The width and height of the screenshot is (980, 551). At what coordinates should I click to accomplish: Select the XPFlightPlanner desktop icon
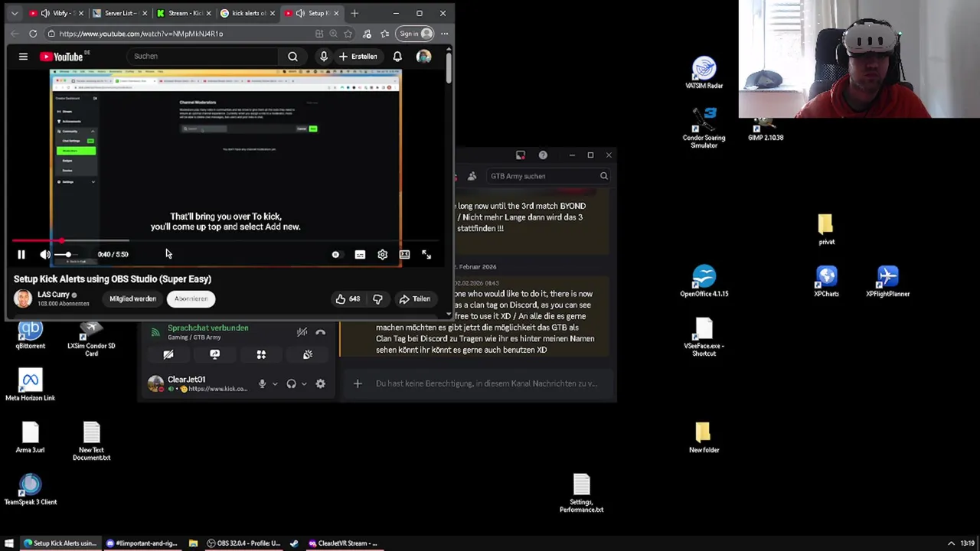pos(887,281)
